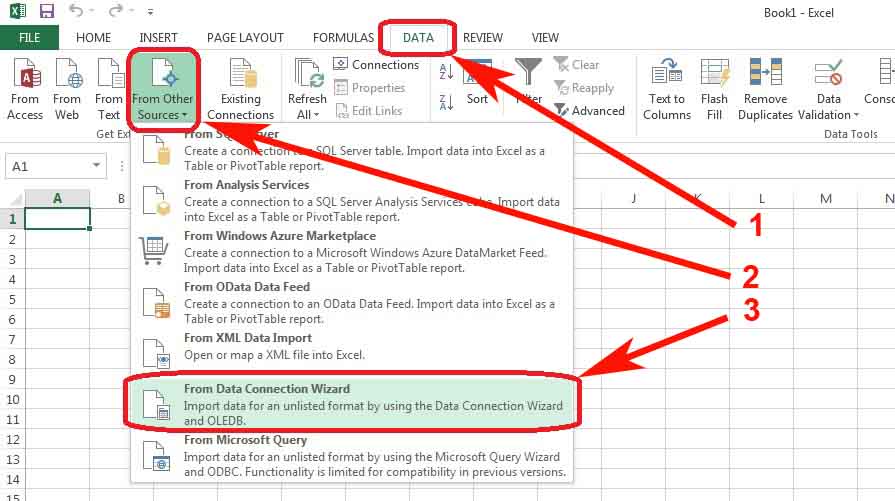Choose From Microsoft Query
Image resolution: width=895 pixels, height=501 pixels.
point(352,456)
